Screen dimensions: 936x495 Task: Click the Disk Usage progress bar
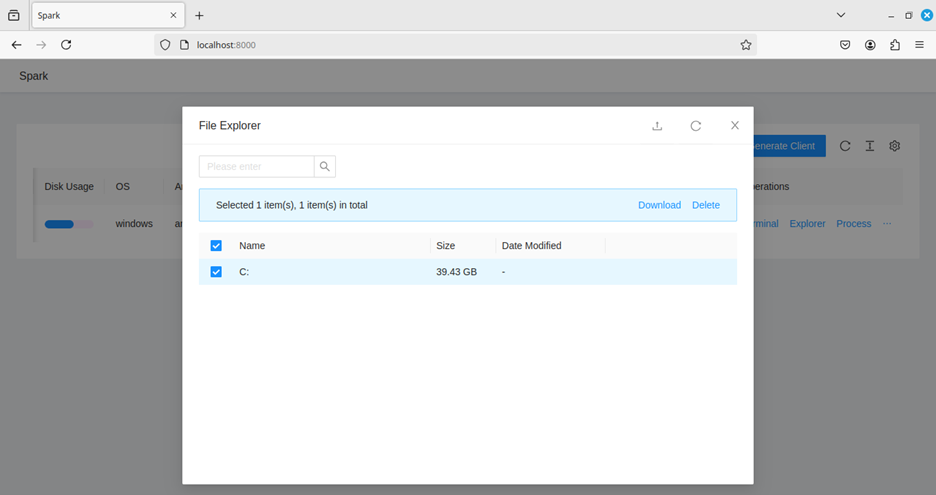[x=68, y=224]
